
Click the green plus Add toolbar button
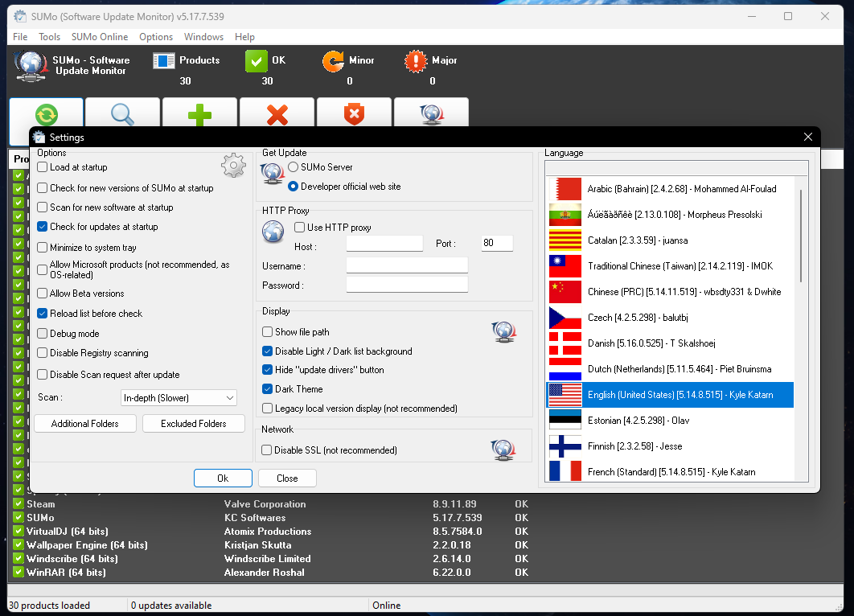(200, 113)
